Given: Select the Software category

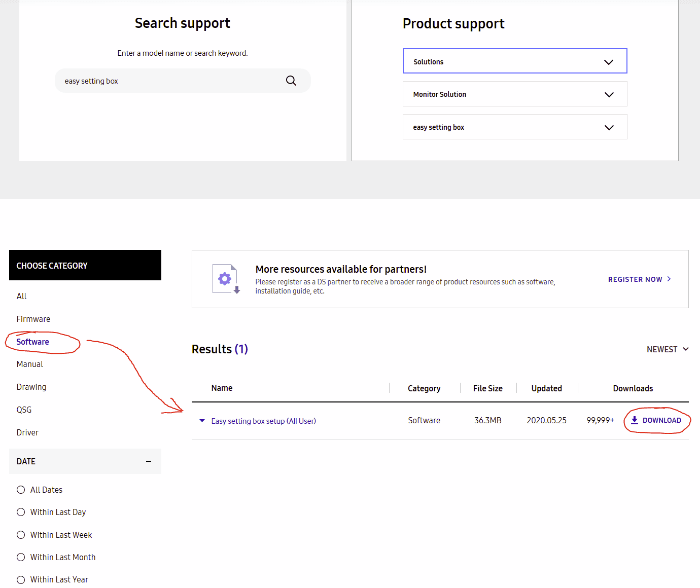Looking at the screenshot, I should point(33,342).
